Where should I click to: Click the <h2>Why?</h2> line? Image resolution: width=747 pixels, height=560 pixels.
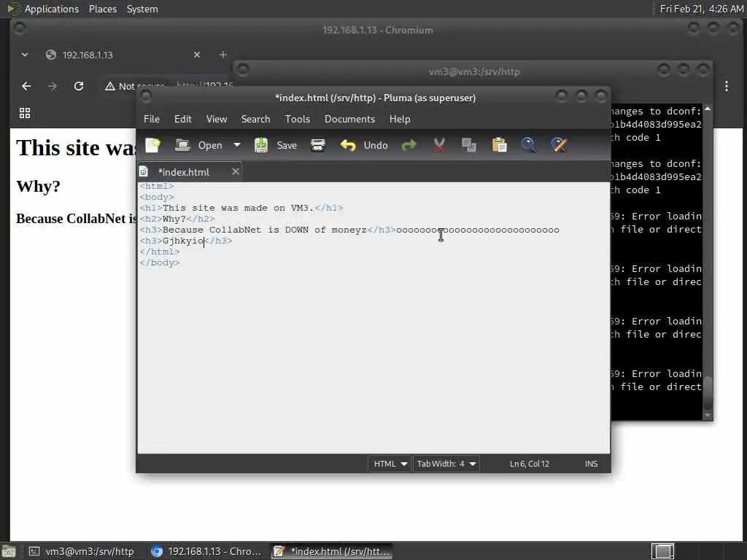pos(177,219)
